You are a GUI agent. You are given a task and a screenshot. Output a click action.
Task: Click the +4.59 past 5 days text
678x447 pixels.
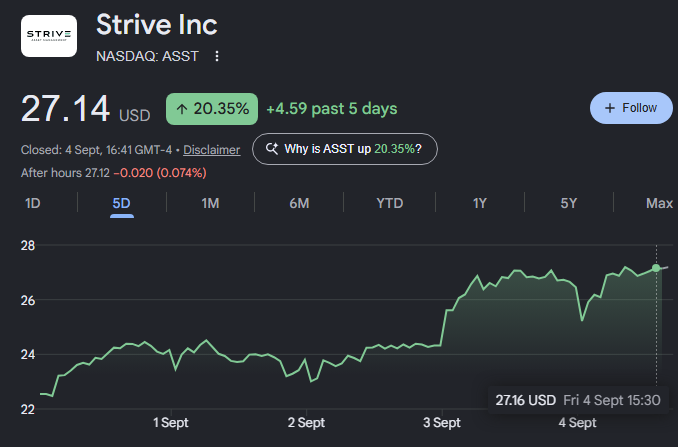click(x=332, y=109)
